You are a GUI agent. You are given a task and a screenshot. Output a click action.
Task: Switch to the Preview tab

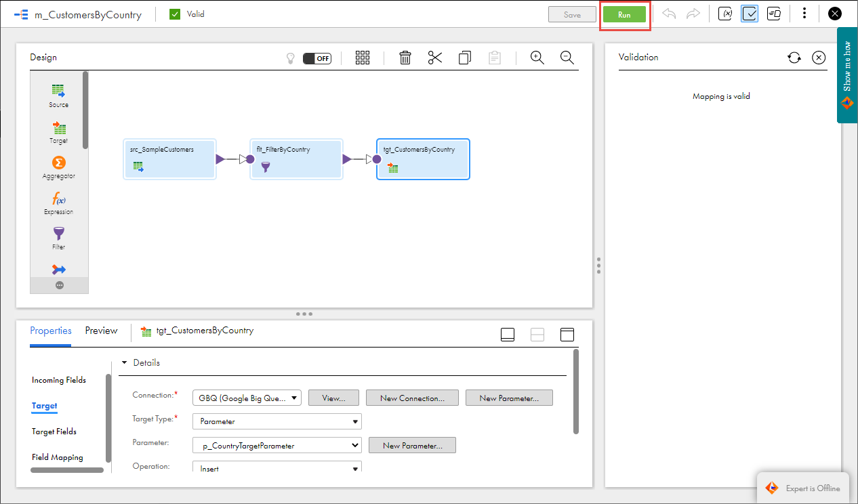[101, 331]
